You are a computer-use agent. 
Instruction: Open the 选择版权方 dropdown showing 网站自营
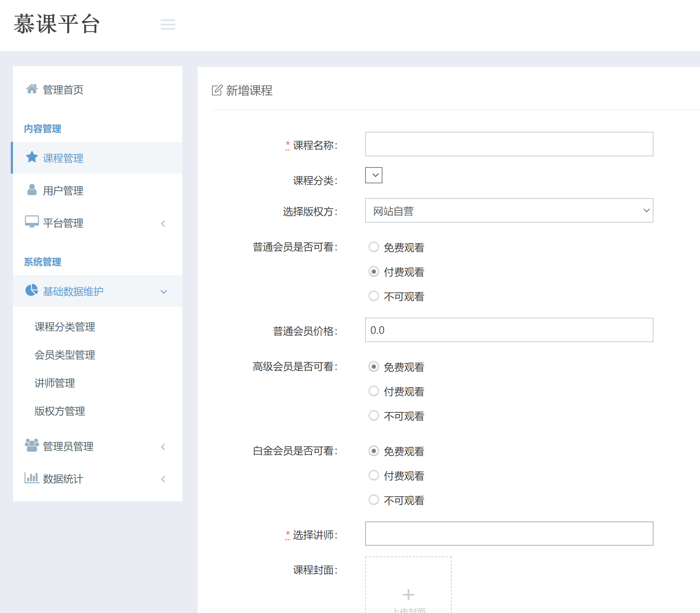click(x=509, y=211)
